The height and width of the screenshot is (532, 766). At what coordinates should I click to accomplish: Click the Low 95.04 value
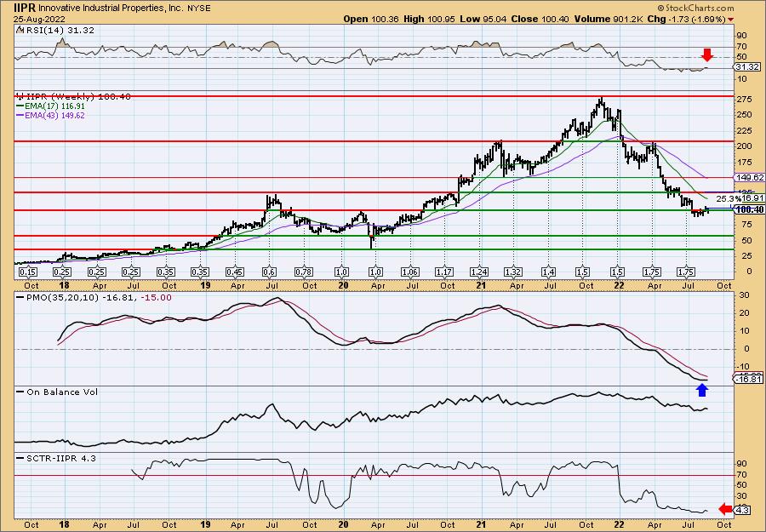click(483, 19)
